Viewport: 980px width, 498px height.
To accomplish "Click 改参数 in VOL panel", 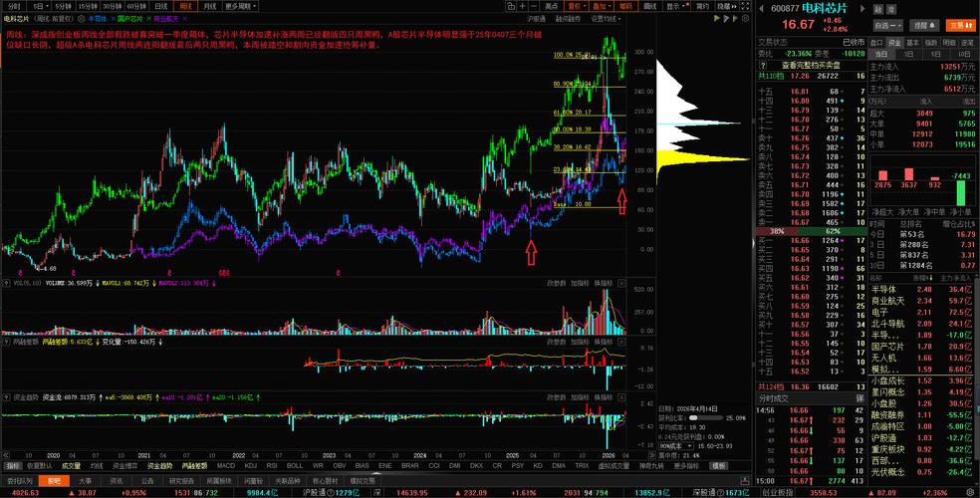I will (x=557, y=283).
